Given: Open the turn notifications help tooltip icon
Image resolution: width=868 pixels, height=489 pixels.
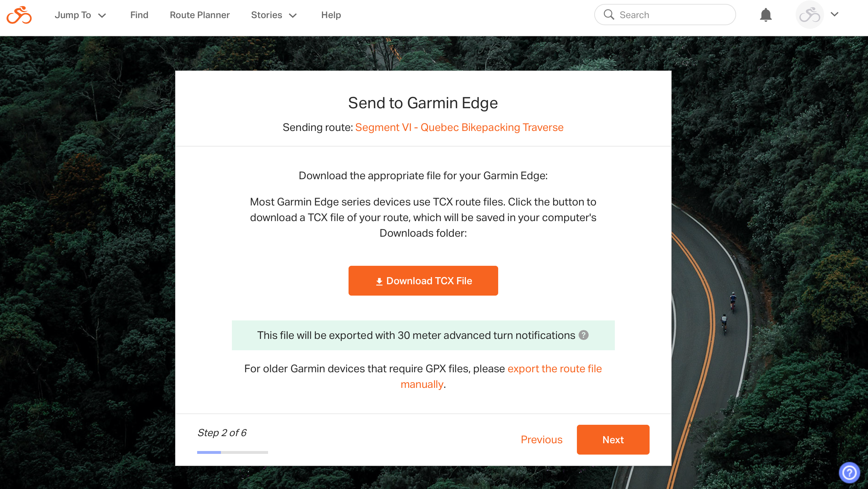Looking at the screenshot, I should [x=584, y=335].
